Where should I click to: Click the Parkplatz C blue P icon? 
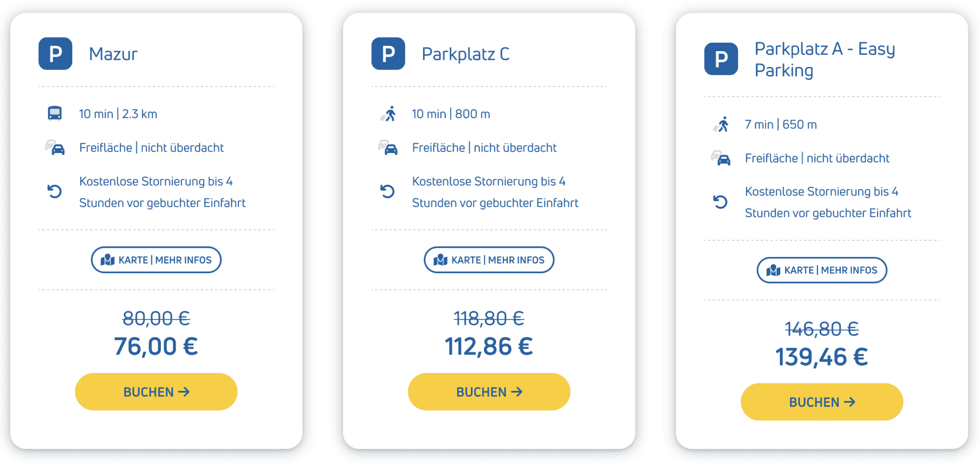coord(388,54)
